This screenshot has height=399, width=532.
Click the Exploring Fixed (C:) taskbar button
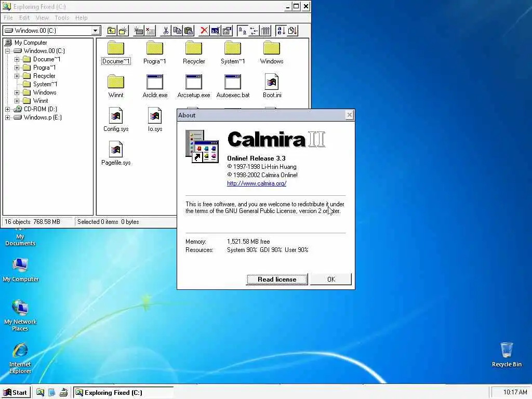(x=124, y=393)
